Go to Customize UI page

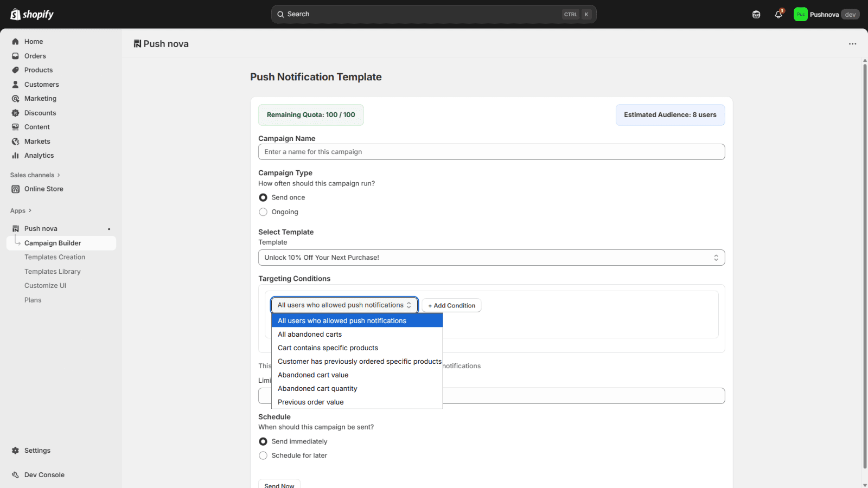coord(45,286)
